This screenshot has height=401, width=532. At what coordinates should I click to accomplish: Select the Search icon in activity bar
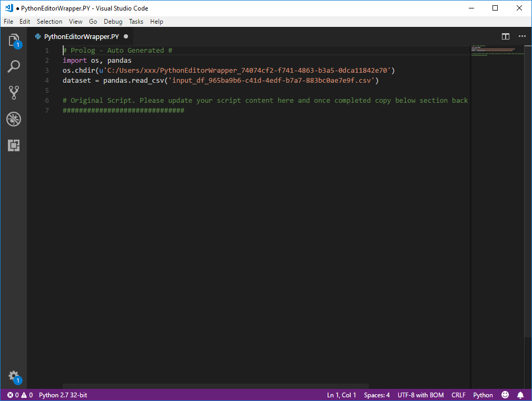(14, 66)
